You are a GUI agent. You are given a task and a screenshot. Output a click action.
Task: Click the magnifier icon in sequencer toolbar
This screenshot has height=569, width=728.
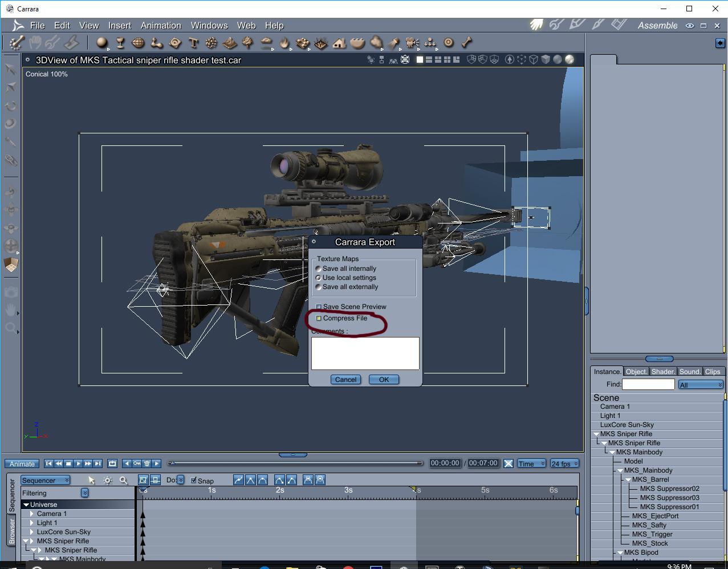click(x=123, y=480)
